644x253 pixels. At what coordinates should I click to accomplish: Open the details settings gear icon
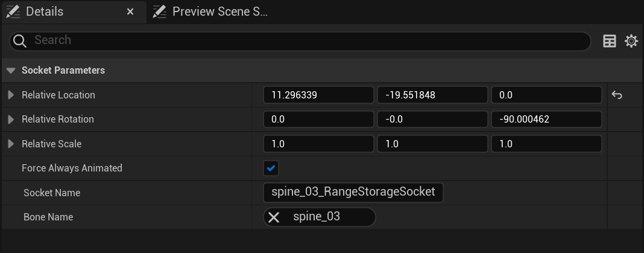pos(631,41)
